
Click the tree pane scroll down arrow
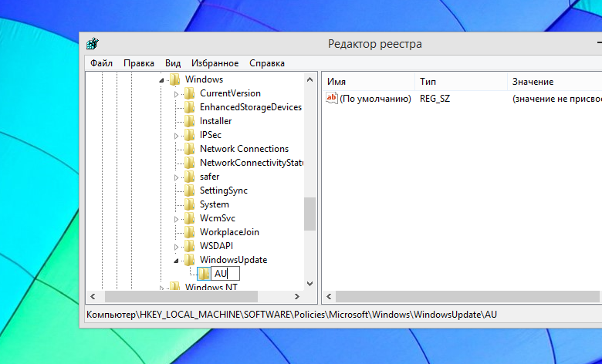click(310, 284)
